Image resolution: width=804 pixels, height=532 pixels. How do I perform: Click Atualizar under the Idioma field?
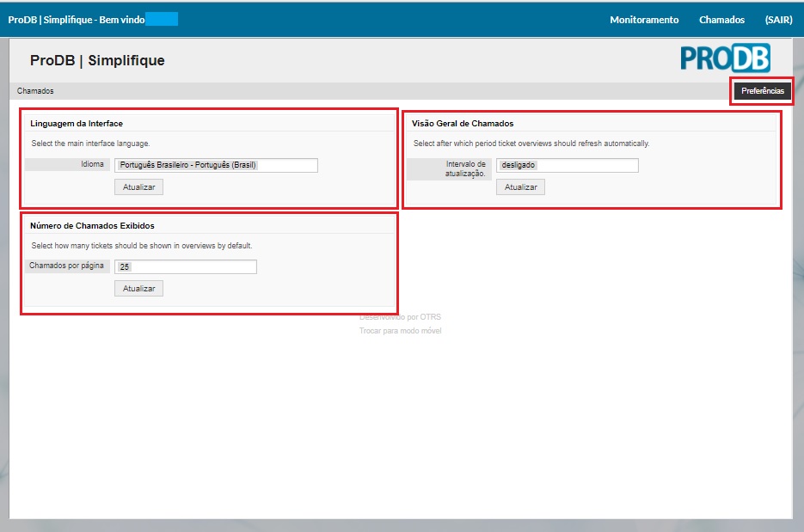(139, 187)
